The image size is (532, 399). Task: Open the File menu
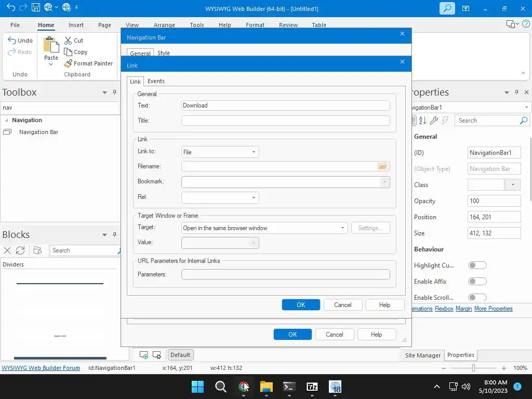click(15, 25)
